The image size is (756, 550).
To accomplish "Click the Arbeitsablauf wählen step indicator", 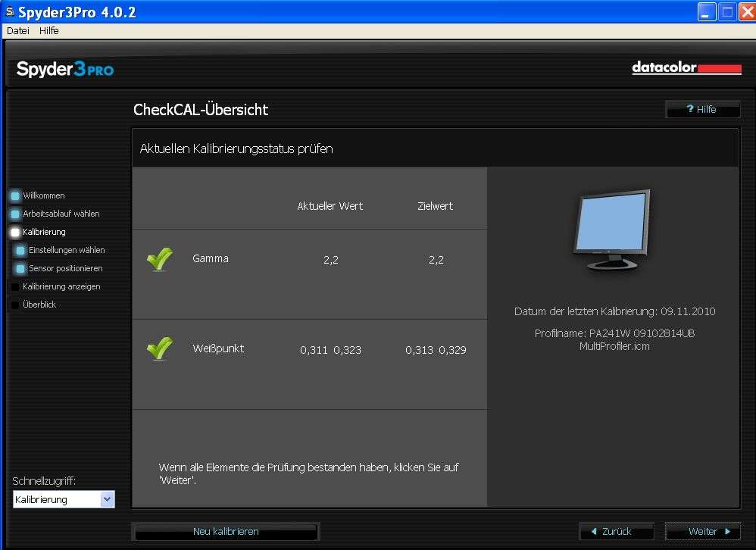I will [x=15, y=214].
